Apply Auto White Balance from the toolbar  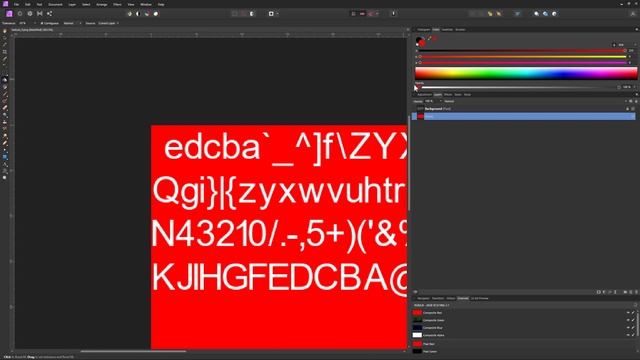[156, 13]
